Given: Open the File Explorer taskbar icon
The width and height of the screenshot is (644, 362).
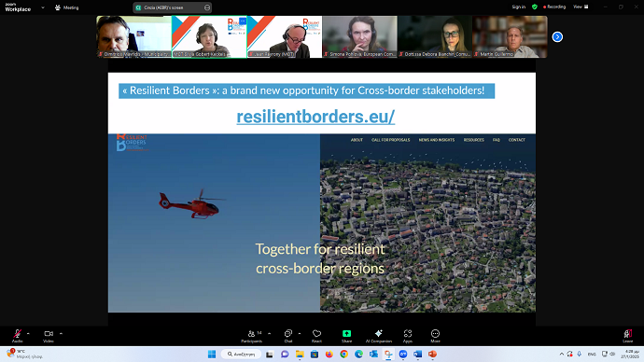Looking at the screenshot, I should click(300, 355).
